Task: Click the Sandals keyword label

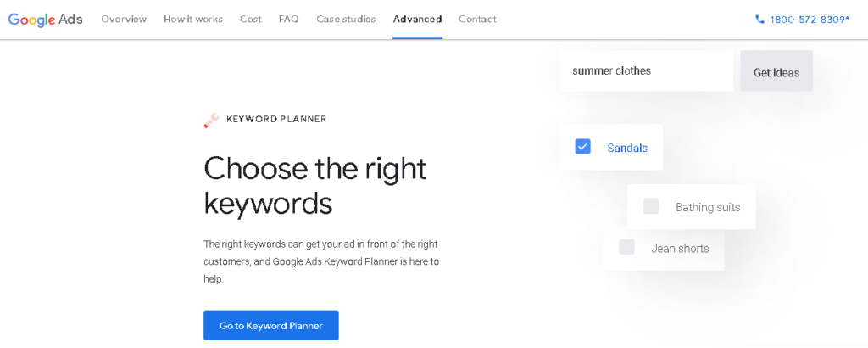Action: click(x=627, y=148)
